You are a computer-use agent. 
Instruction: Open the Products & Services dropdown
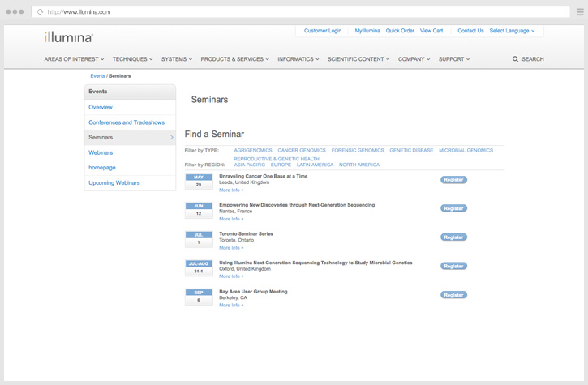pos(234,59)
